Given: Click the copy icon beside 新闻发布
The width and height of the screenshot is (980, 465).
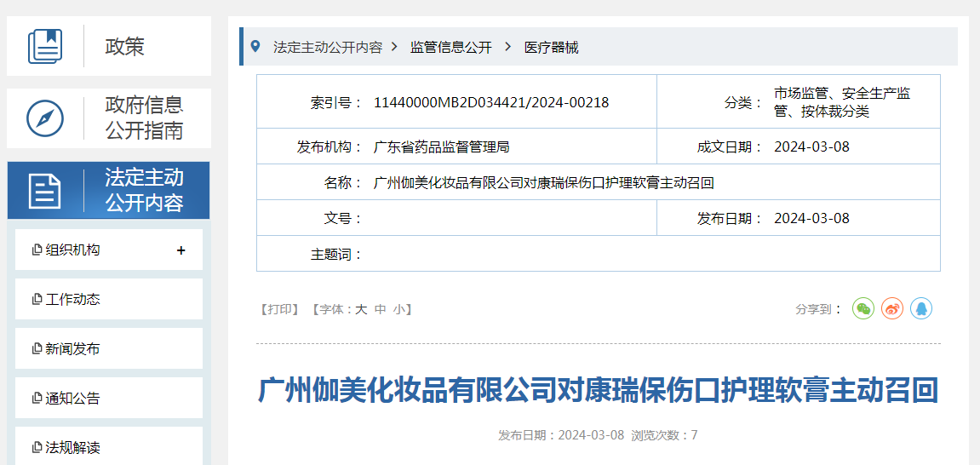Looking at the screenshot, I should click(x=37, y=349).
